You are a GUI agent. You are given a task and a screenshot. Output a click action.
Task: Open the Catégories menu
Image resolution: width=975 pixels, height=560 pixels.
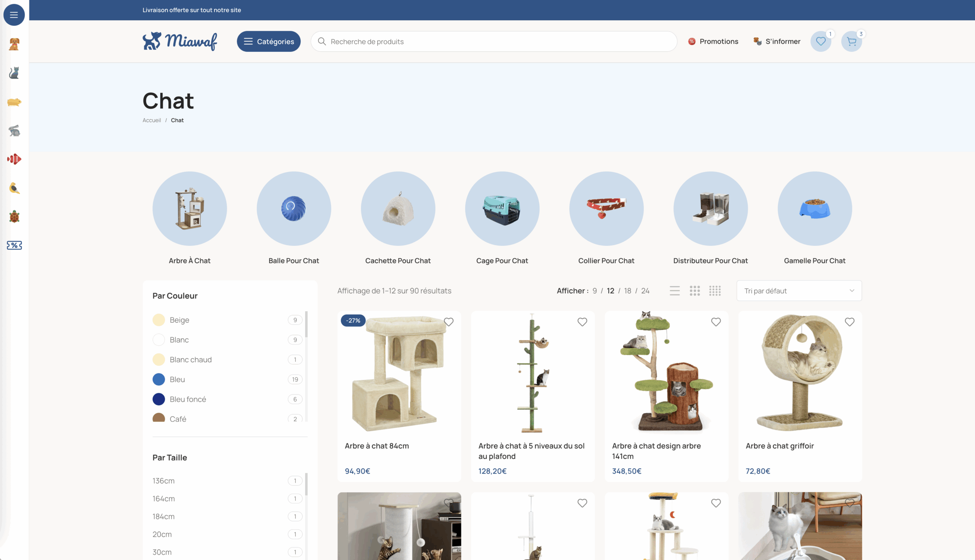pos(269,41)
